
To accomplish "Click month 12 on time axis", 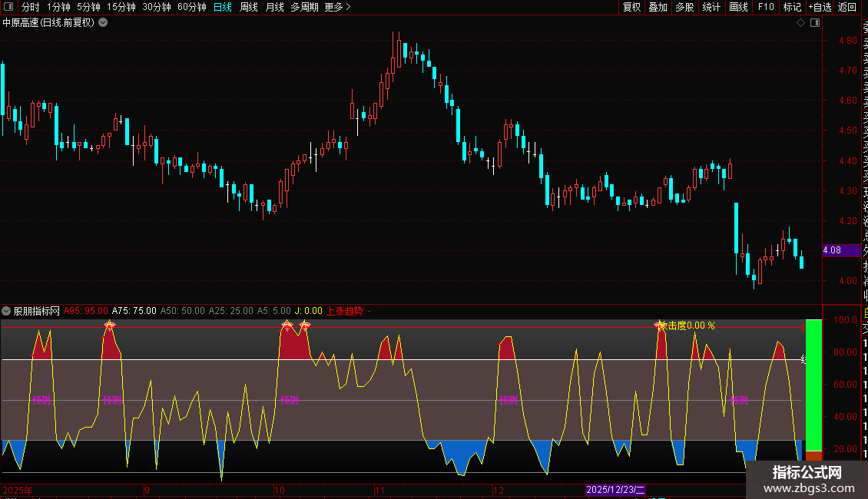I will pyautogui.click(x=499, y=490).
